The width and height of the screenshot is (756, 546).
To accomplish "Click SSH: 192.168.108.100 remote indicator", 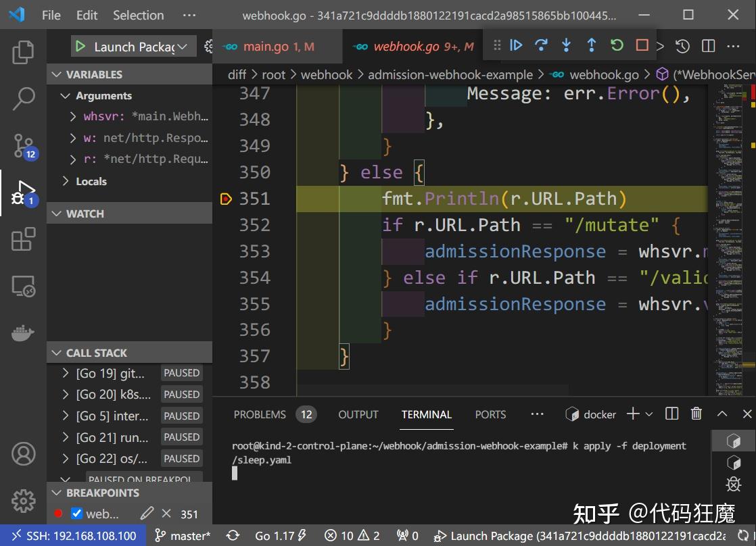I will pos(73,536).
